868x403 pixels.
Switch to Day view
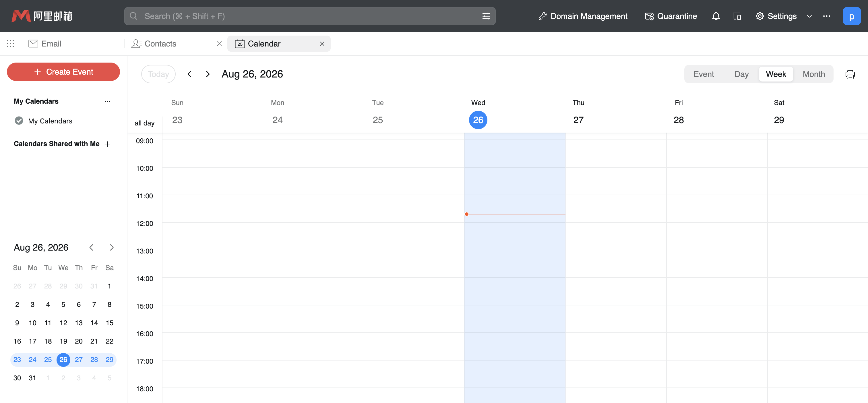click(x=741, y=74)
